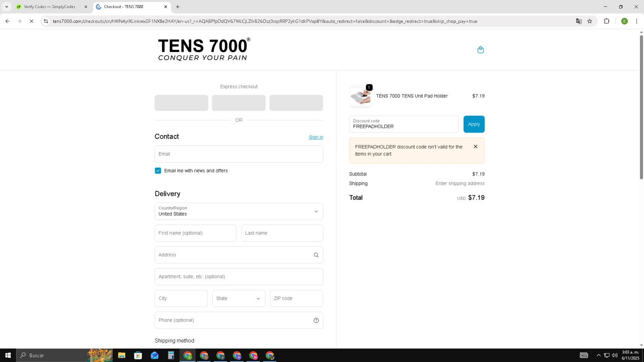Focus the Apartment, suite, etc. field
The height and width of the screenshot is (362, 644).
[x=239, y=277]
